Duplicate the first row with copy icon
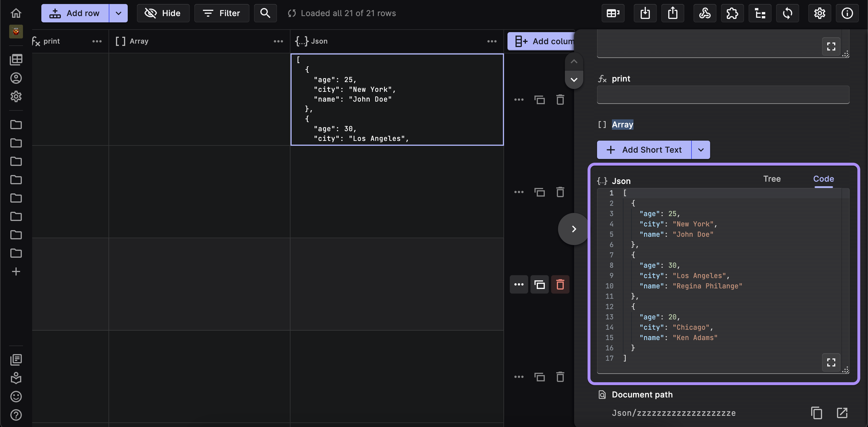 point(539,100)
